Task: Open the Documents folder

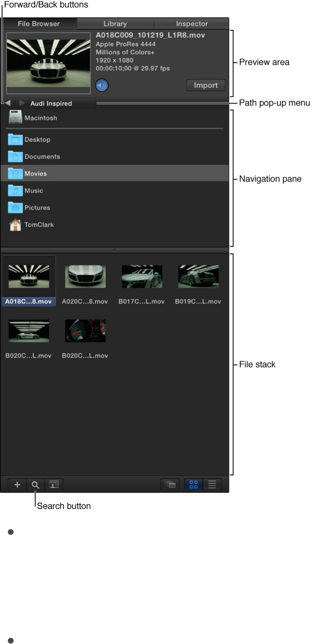Action: point(114,156)
